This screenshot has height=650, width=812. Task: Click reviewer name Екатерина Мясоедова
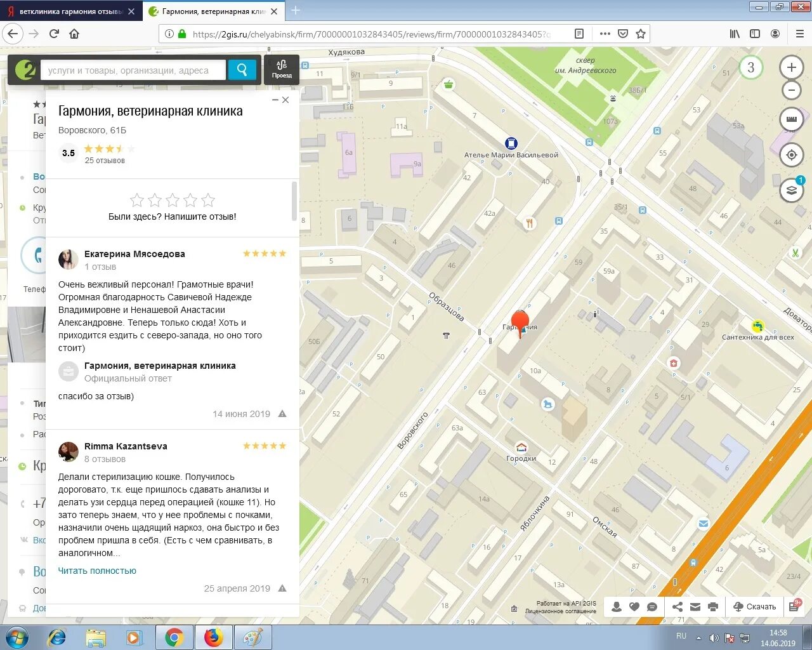134,254
